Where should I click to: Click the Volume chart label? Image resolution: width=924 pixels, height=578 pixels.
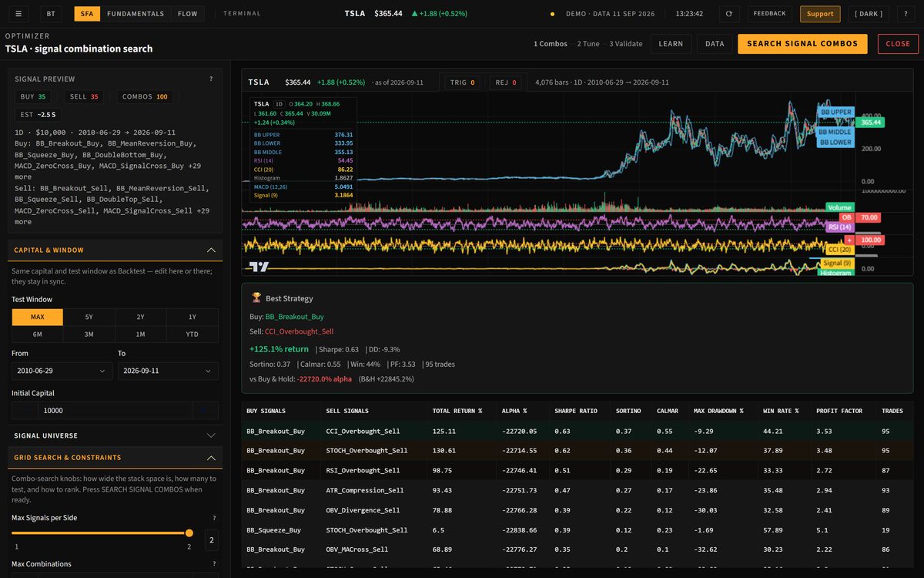(839, 207)
